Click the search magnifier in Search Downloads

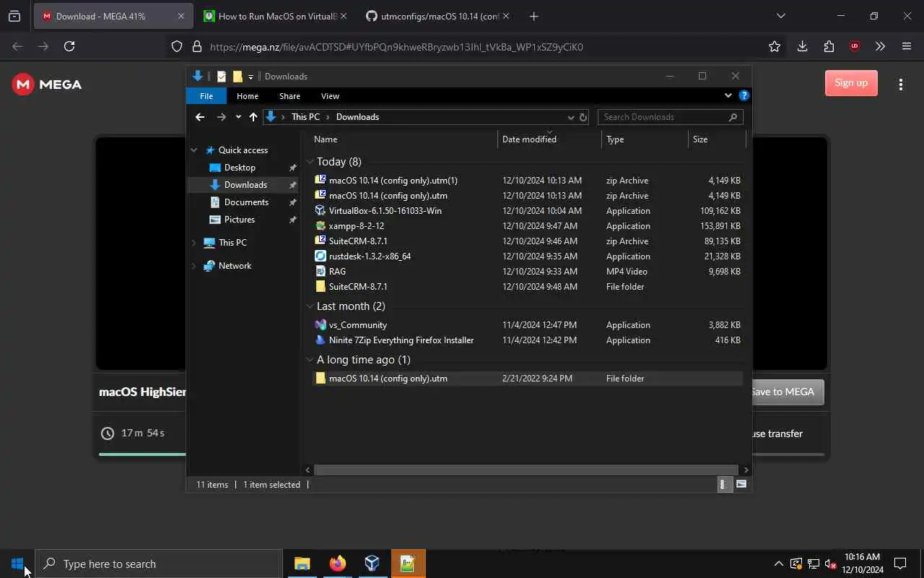733,117
